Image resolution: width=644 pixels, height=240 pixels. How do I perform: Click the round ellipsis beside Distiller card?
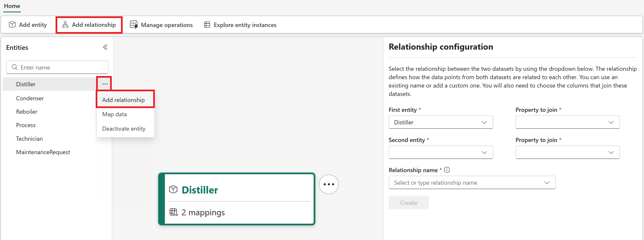click(x=328, y=184)
